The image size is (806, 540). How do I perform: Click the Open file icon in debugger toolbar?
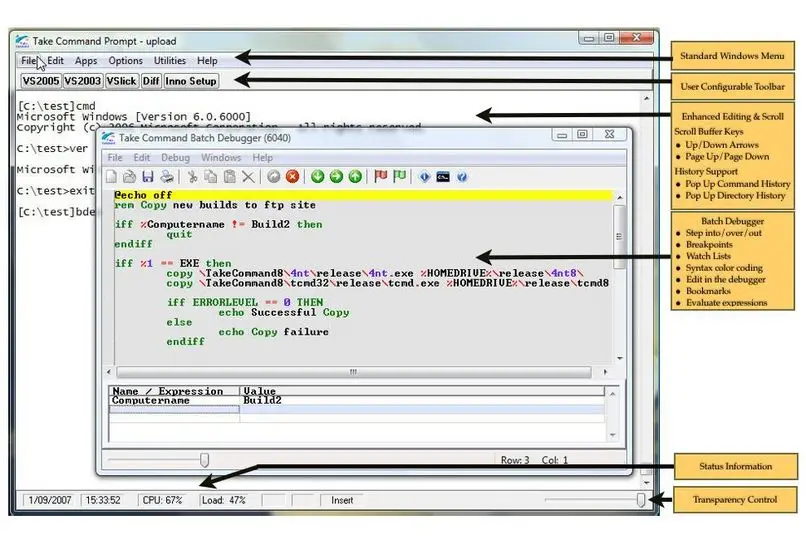click(129, 177)
